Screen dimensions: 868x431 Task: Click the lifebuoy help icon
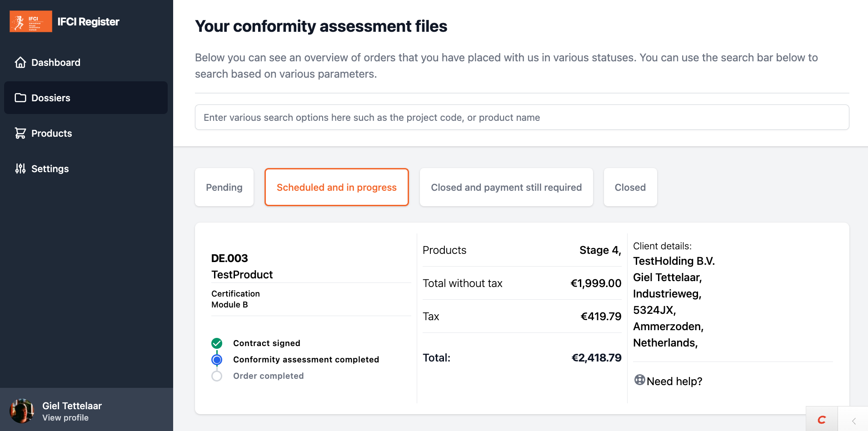pyautogui.click(x=639, y=380)
